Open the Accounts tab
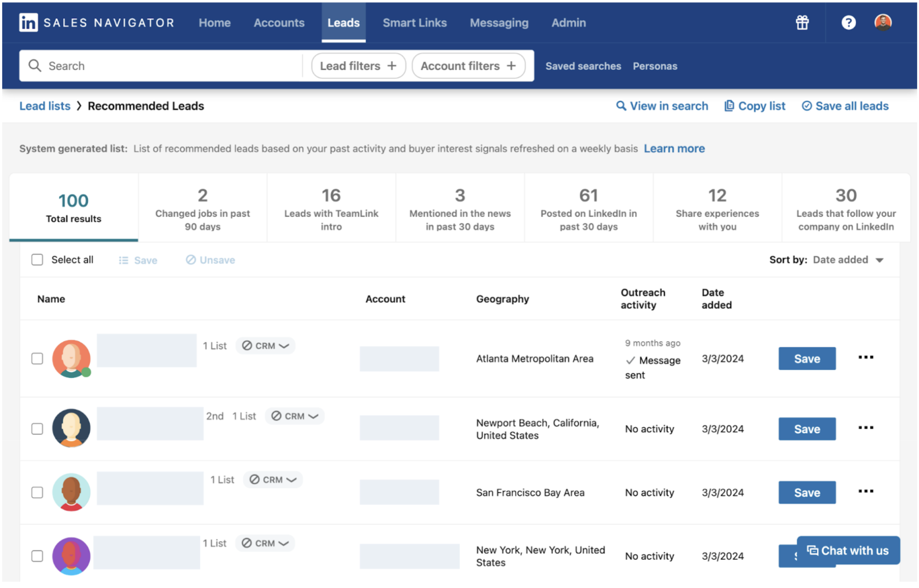 tap(279, 23)
